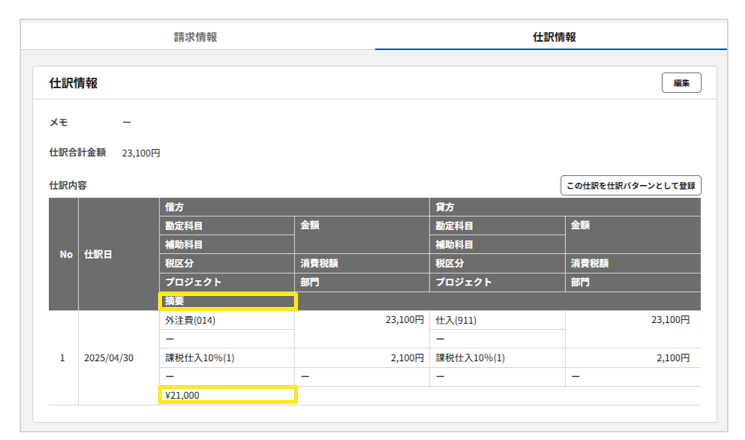This screenshot has width=745, height=440.
Task: Select the 2025/04/30 journal date
Action: click(x=108, y=358)
